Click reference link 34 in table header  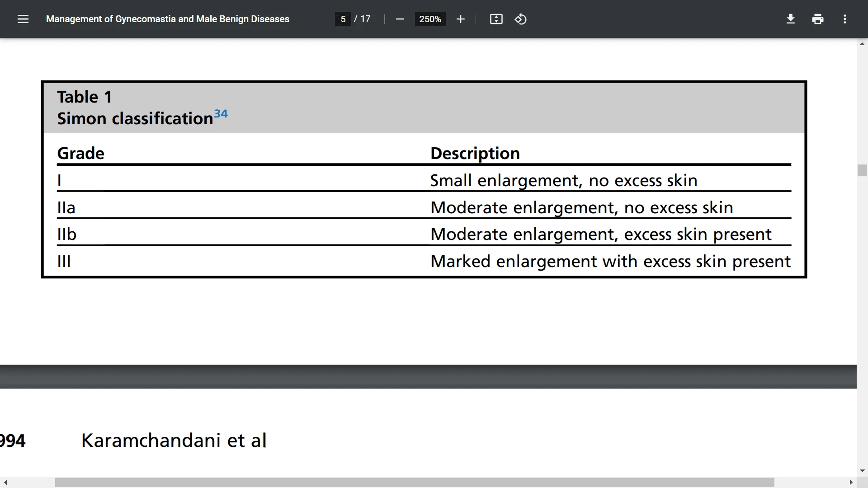221,113
